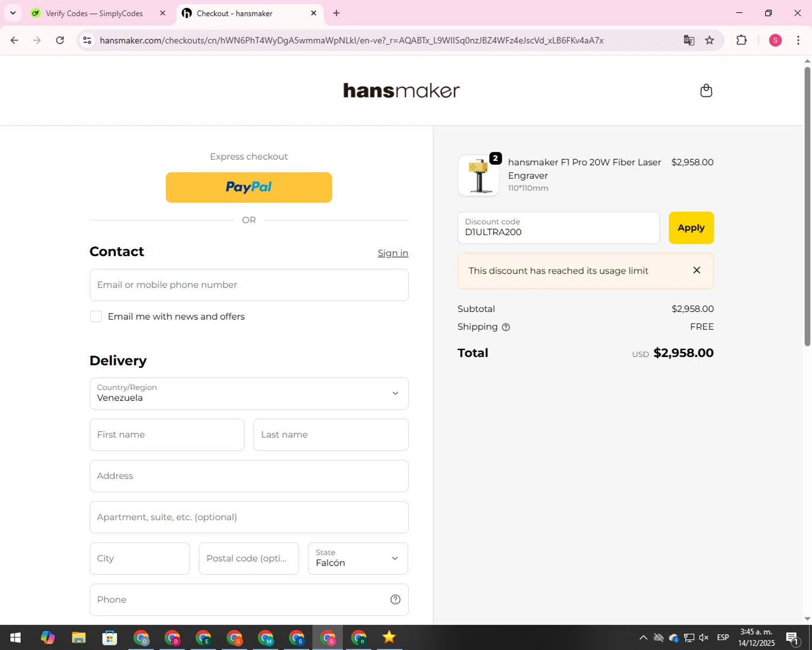This screenshot has width=812, height=650.
Task: Click the Email or mobile phone number field
Action: (x=249, y=285)
